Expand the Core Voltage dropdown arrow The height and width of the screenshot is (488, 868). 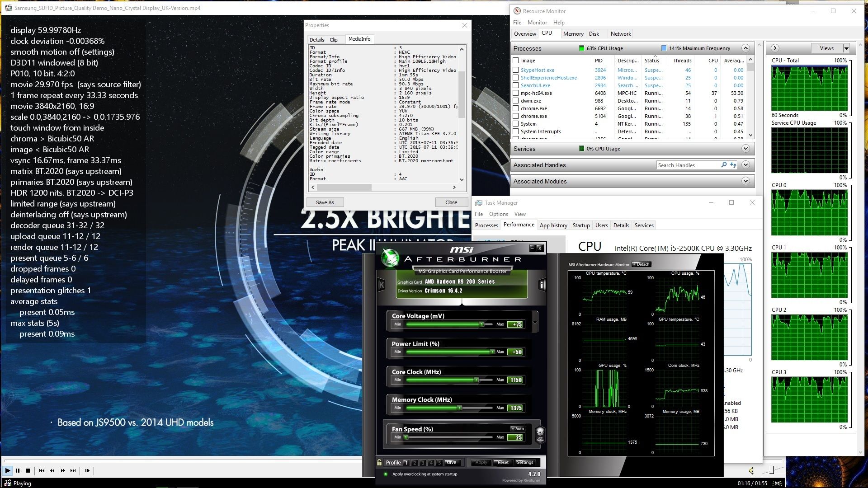[535, 322]
